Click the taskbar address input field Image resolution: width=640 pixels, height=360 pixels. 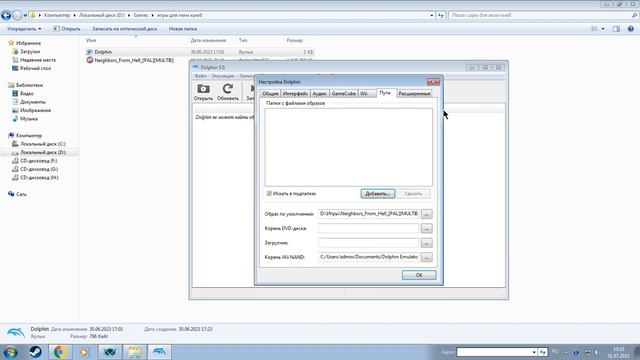point(493,352)
